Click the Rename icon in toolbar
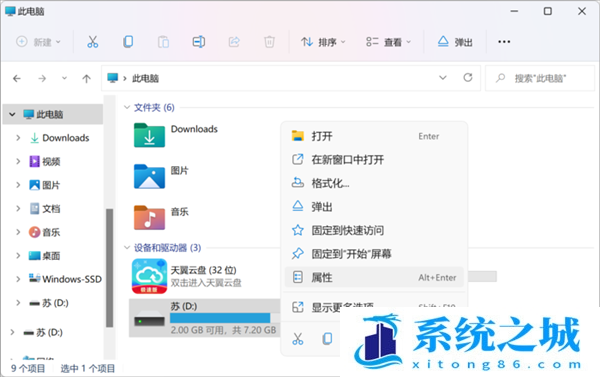Image resolution: width=600 pixels, height=377 pixels. click(199, 42)
